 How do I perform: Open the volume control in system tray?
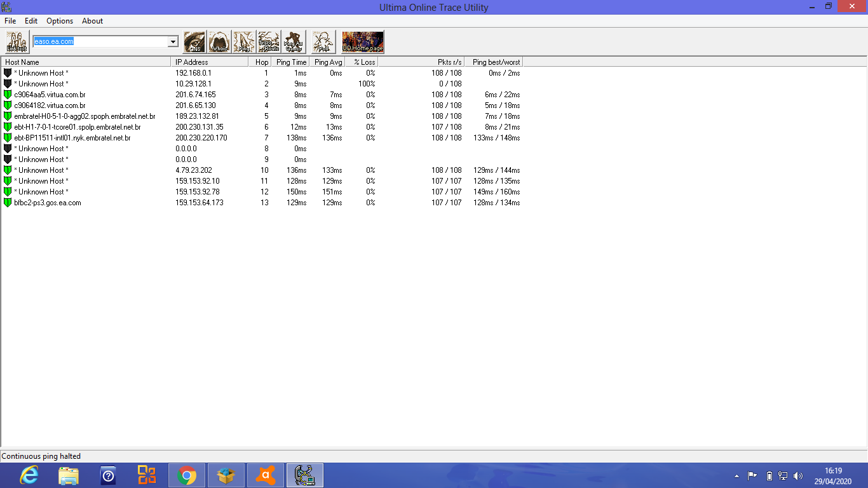798,475
